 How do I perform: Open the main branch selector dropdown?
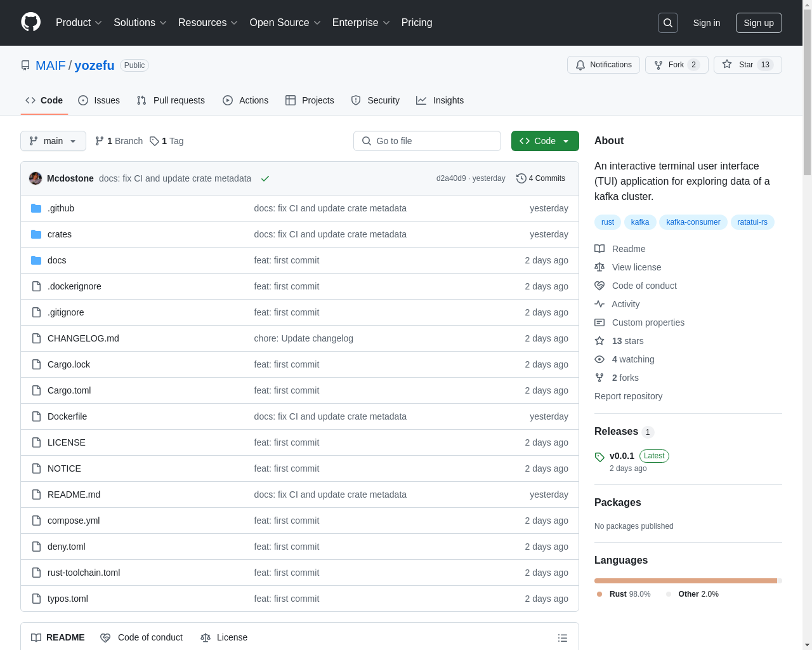53,141
